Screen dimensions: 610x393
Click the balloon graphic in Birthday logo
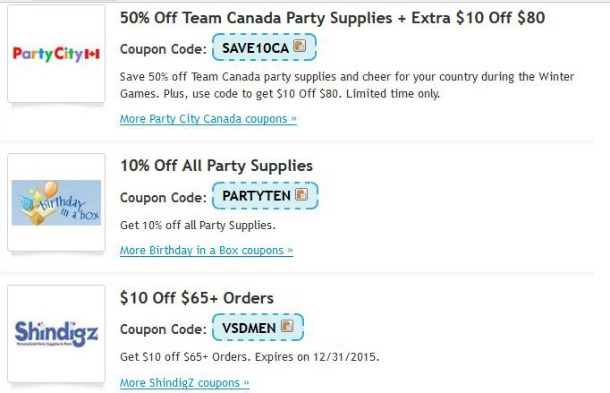tap(51, 188)
